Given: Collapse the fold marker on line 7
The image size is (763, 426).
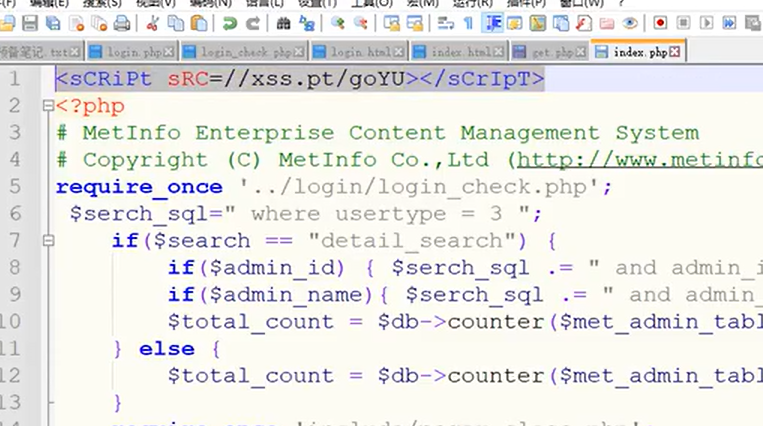Looking at the screenshot, I should point(48,241).
